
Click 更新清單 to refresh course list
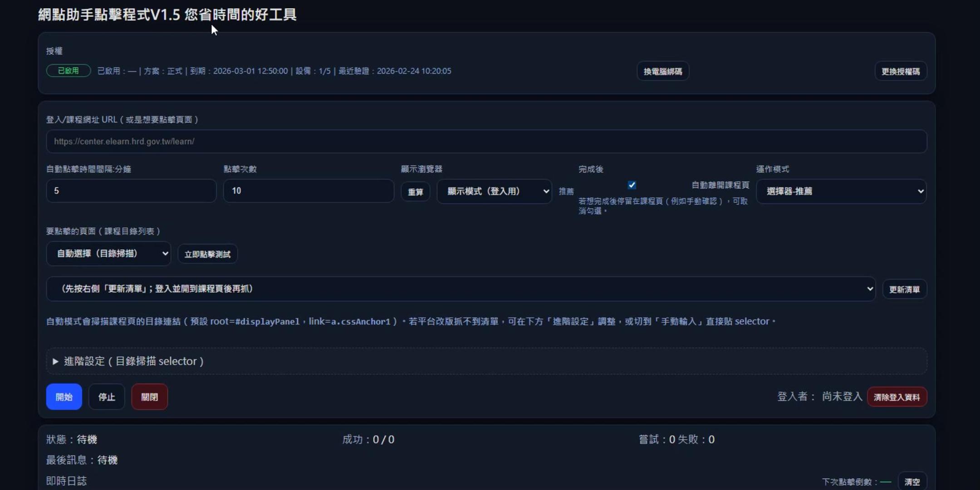pos(904,289)
